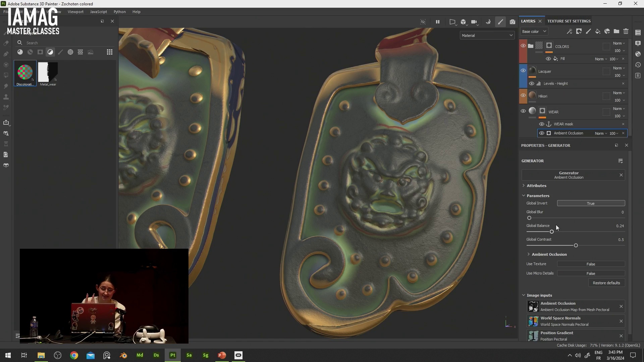Filter assets by Materials
644x362 pixels.
coord(20,52)
